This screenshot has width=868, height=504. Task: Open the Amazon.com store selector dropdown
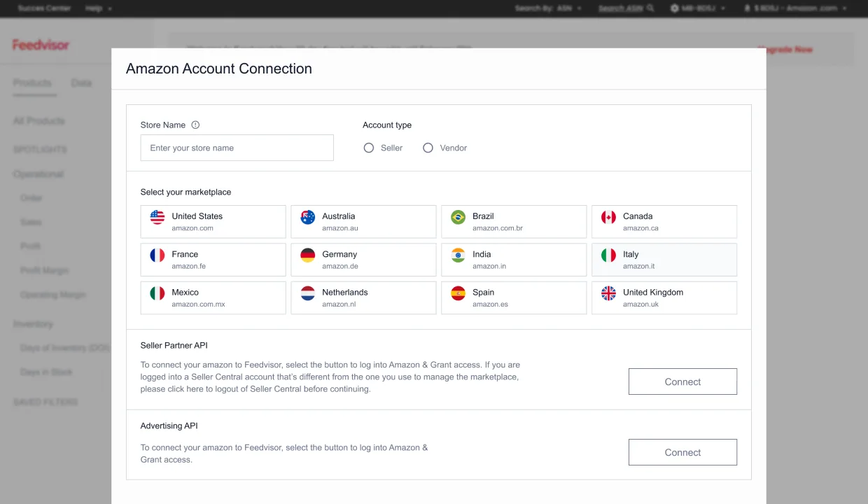coord(797,8)
